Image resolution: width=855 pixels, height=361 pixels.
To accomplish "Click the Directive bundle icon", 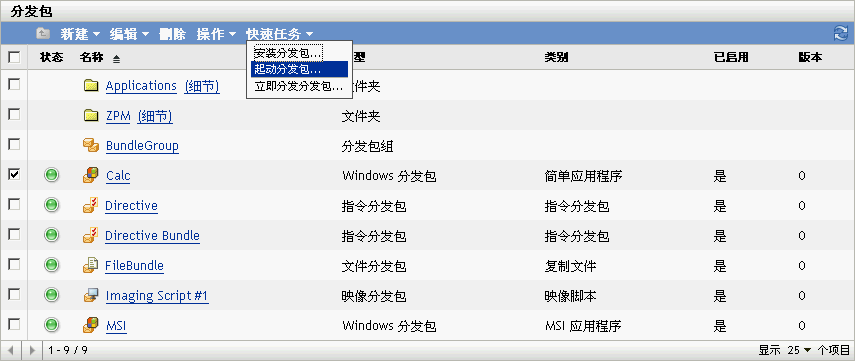I will (91, 205).
